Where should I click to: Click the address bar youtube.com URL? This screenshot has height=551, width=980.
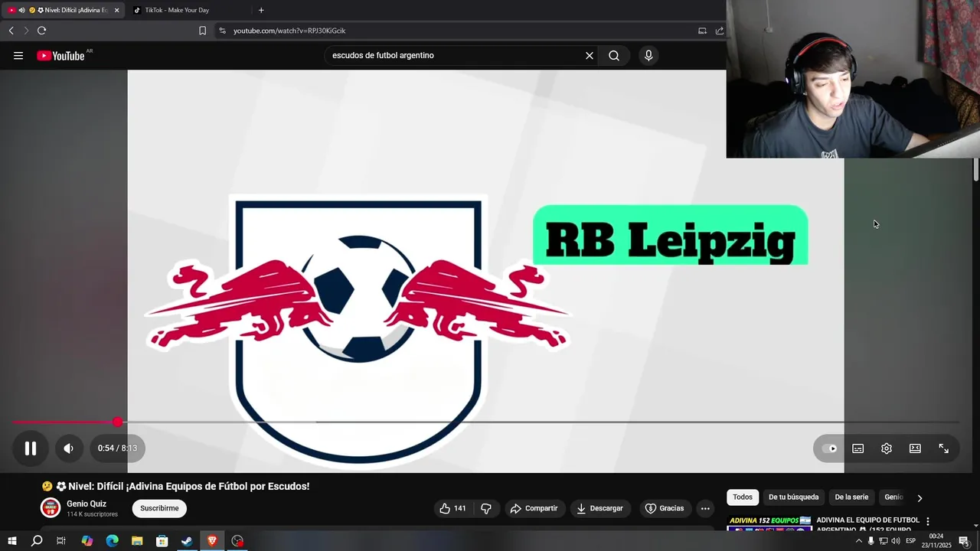[289, 31]
